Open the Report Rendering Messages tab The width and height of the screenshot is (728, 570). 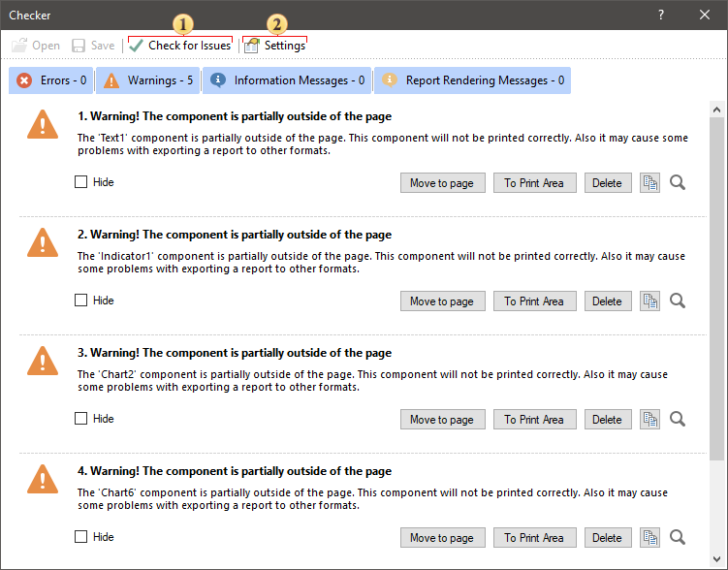pyautogui.click(x=472, y=80)
